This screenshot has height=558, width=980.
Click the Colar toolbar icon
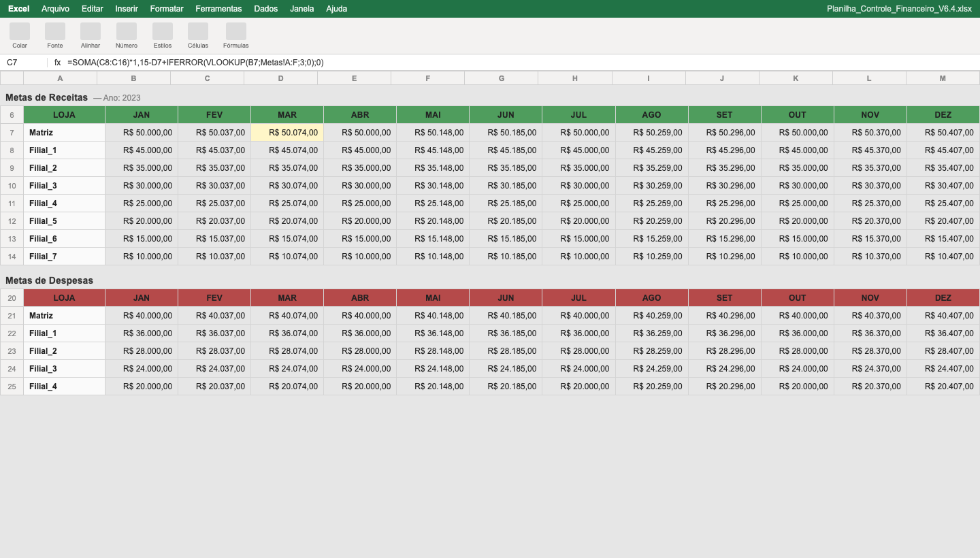click(20, 31)
